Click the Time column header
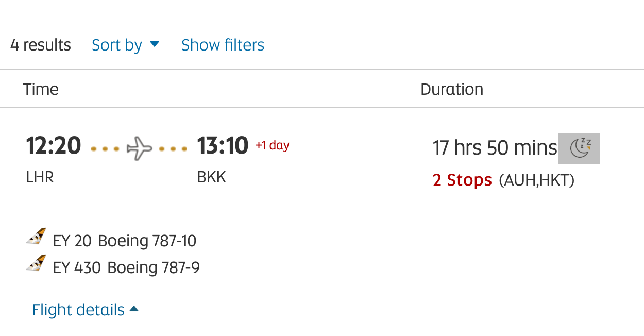The height and width of the screenshot is (336, 644). pyautogui.click(x=41, y=89)
